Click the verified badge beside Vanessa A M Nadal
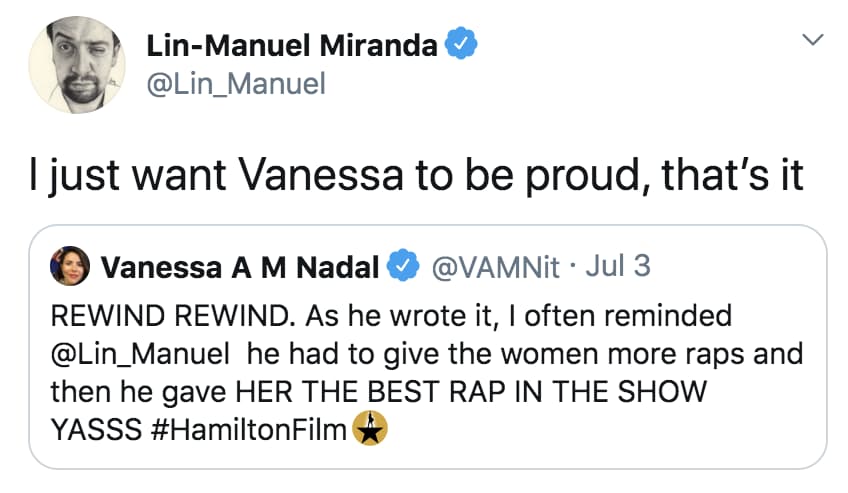This screenshot has height=493, width=848. click(x=402, y=267)
